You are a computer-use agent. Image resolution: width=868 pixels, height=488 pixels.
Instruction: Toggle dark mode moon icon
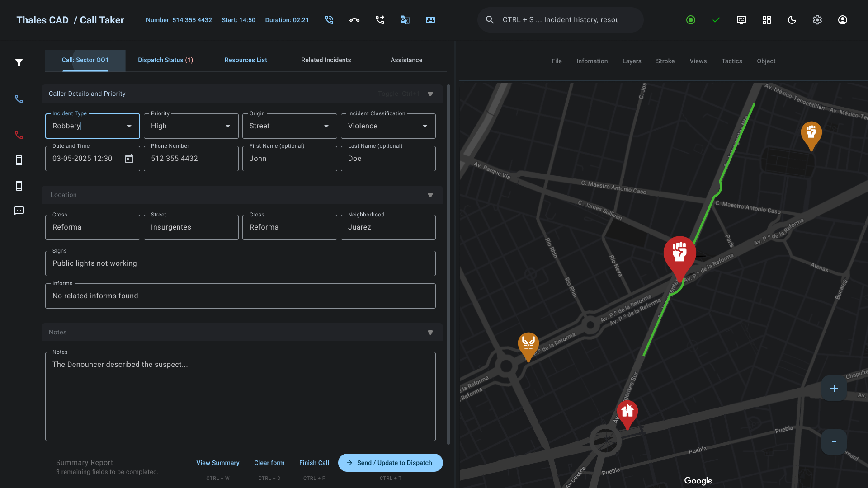click(x=792, y=20)
